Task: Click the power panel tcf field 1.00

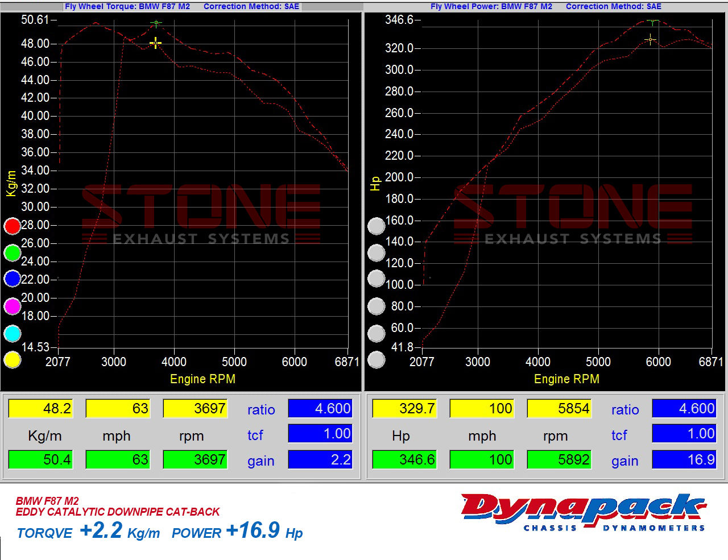Action: [684, 433]
